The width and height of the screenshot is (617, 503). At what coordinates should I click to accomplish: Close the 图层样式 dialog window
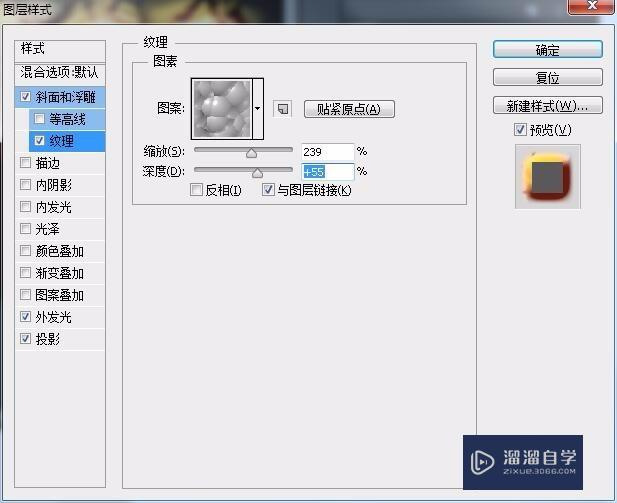(x=591, y=6)
